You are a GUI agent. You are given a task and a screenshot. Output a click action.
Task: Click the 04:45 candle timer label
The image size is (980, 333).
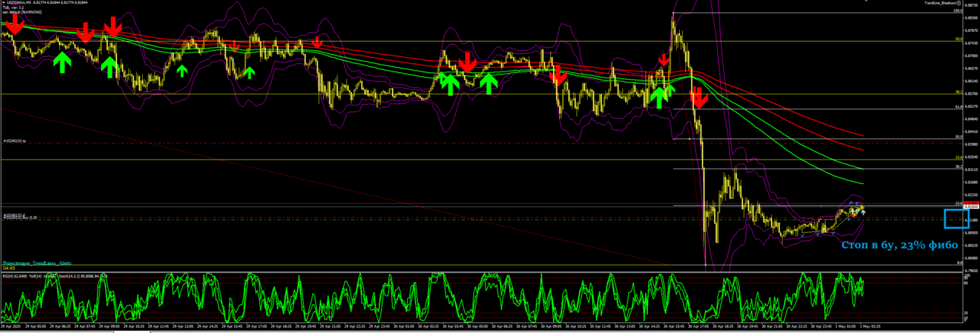click(8, 268)
